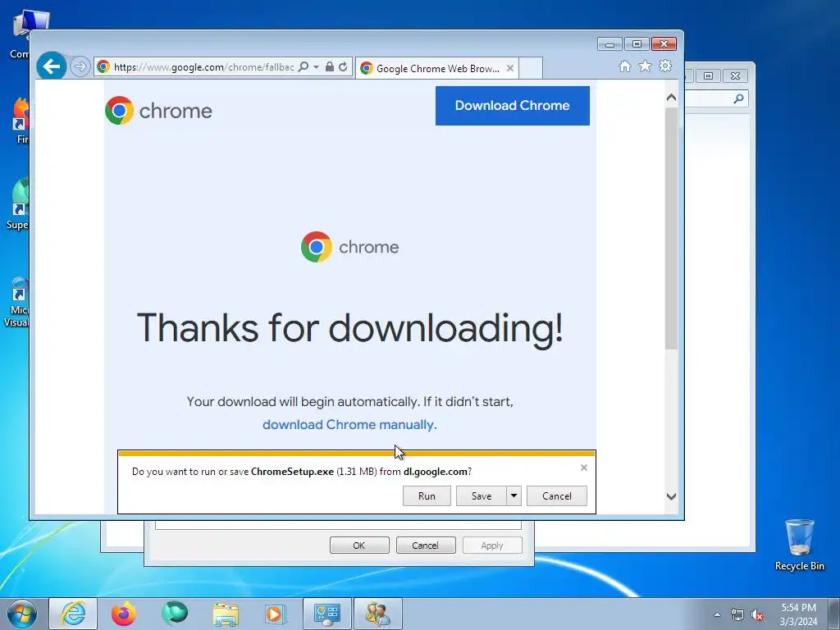840x630 pixels.
Task: Click the muted volume tray icon
Action: [x=757, y=614]
